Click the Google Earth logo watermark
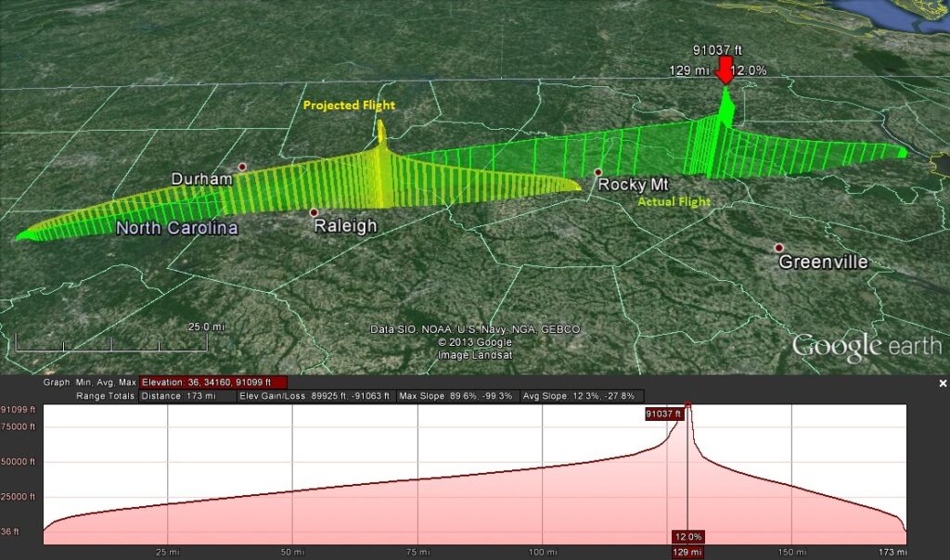The width and height of the screenshot is (950, 560). point(866,346)
